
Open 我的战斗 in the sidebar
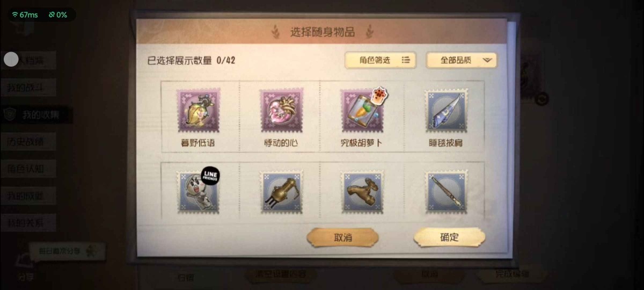[x=28, y=88]
